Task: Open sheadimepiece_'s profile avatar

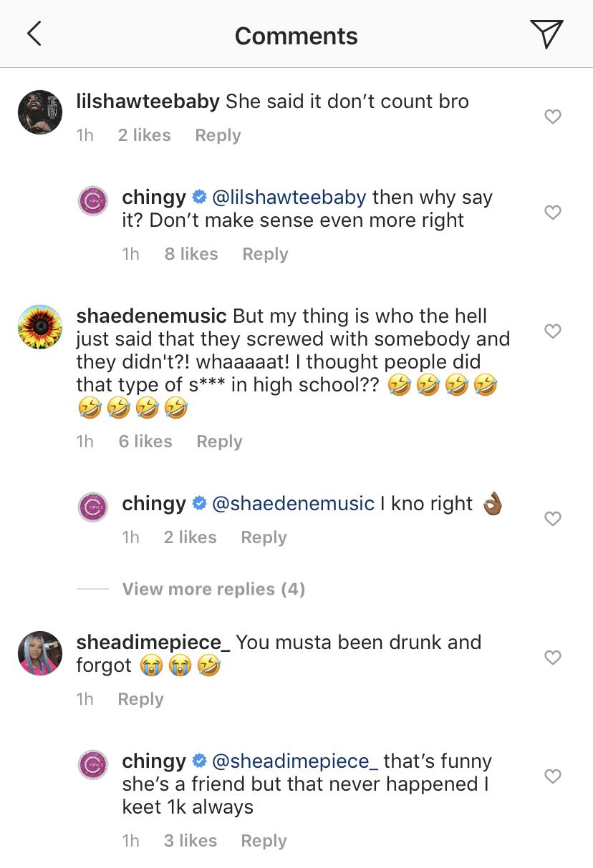Action: [x=40, y=653]
